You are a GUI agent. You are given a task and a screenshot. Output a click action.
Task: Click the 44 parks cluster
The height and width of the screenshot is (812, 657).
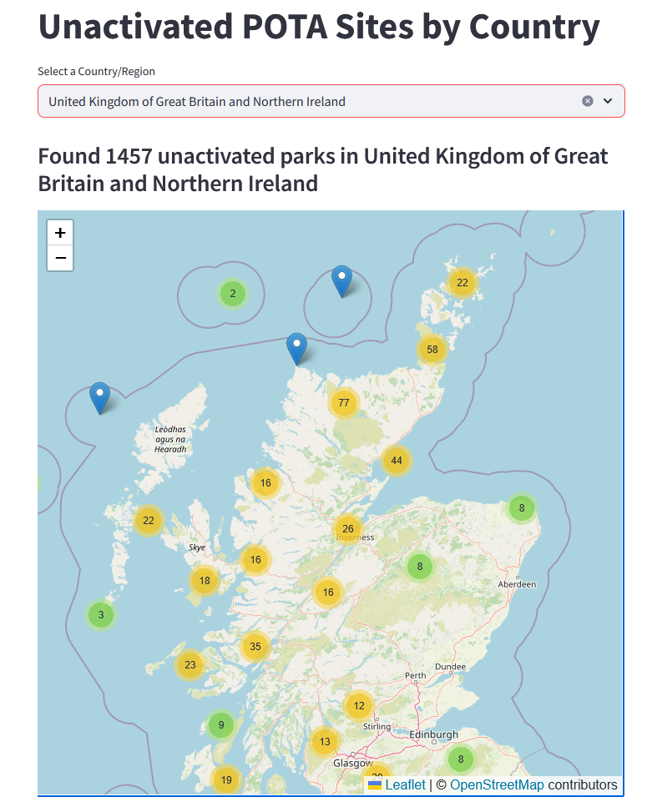coord(397,461)
